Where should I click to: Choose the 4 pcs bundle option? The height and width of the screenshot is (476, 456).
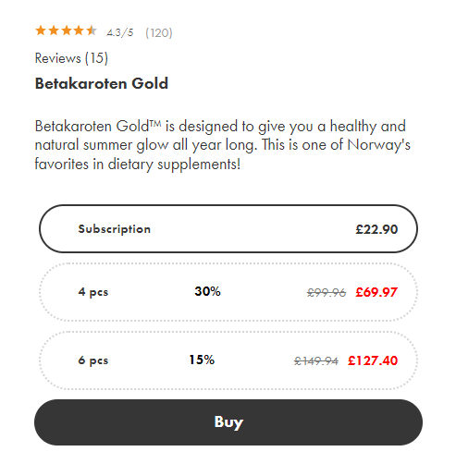click(x=228, y=292)
